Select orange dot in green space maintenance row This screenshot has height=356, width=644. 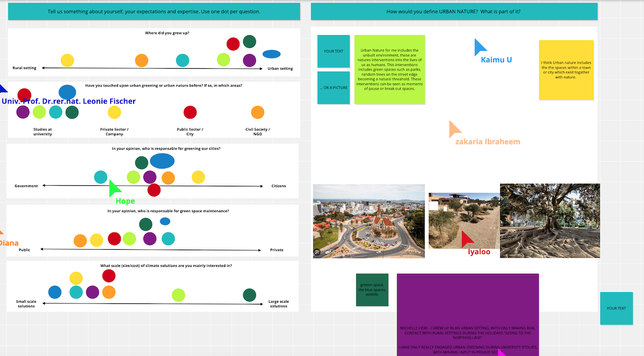click(80, 241)
